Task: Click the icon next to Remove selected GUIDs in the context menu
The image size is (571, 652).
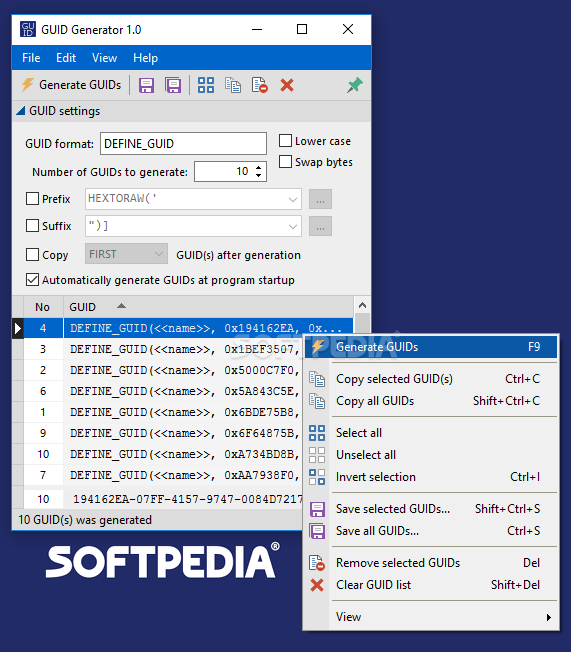Action: pos(317,563)
